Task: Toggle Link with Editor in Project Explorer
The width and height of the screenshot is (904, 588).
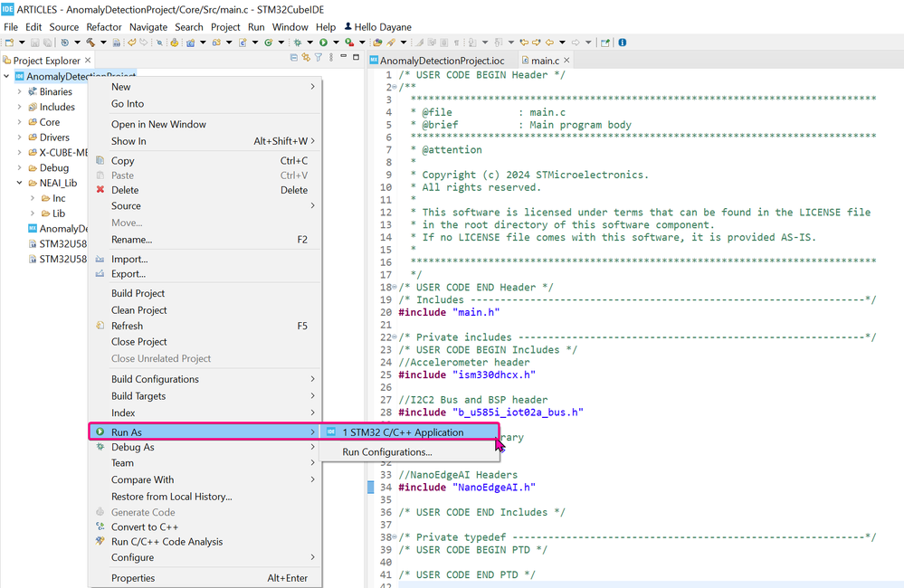Action: pyautogui.click(x=305, y=58)
